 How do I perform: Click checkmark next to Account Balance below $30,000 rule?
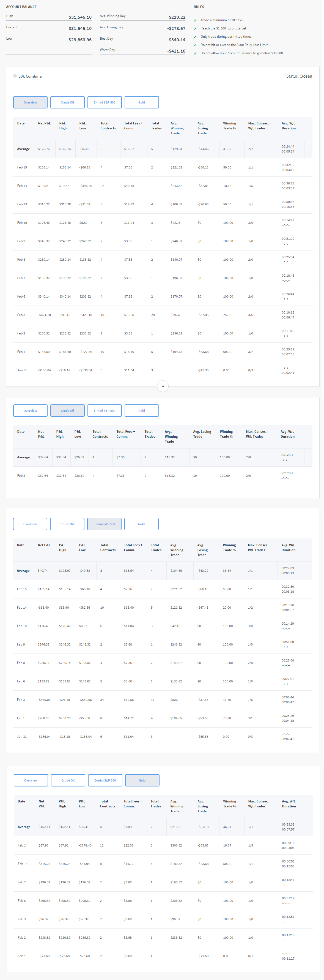coord(195,54)
